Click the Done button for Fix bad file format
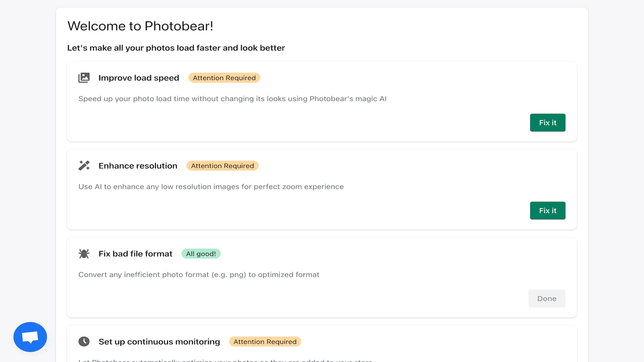644x362 pixels. pyautogui.click(x=547, y=298)
